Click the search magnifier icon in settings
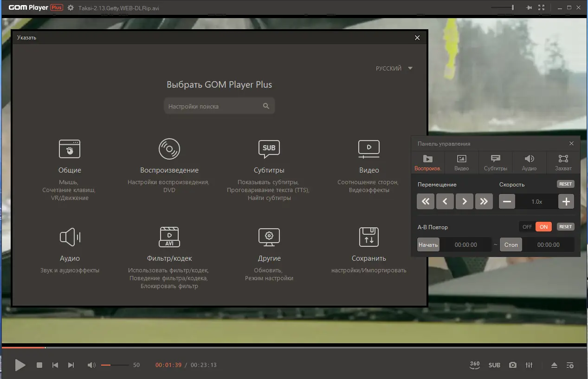This screenshot has width=588, height=379. (266, 106)
